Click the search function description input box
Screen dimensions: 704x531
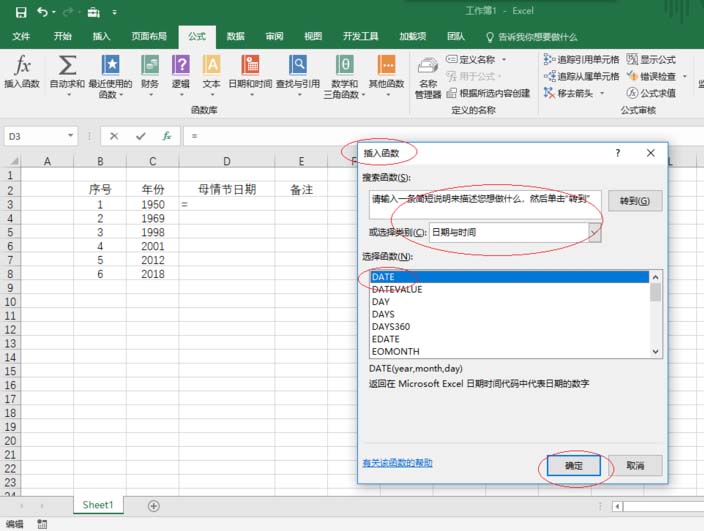pos(484,199)
